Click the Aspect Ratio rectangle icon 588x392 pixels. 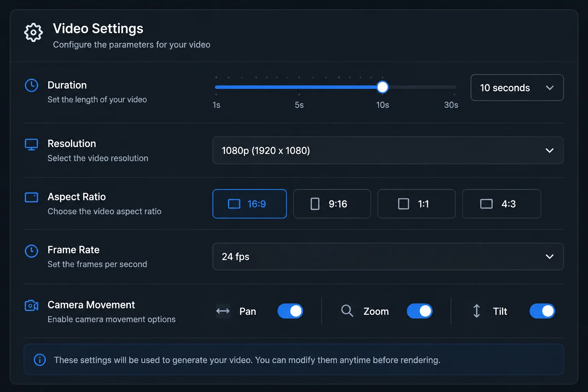point(31,197)
